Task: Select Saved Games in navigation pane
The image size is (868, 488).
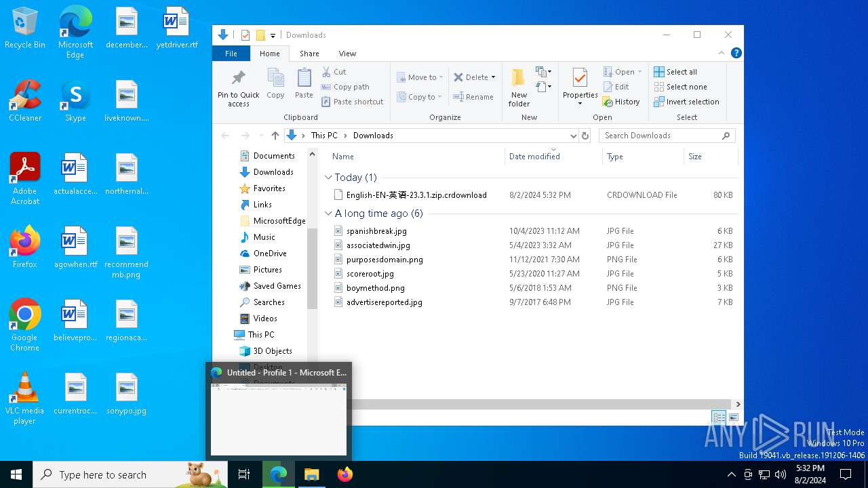Action: 277,286
